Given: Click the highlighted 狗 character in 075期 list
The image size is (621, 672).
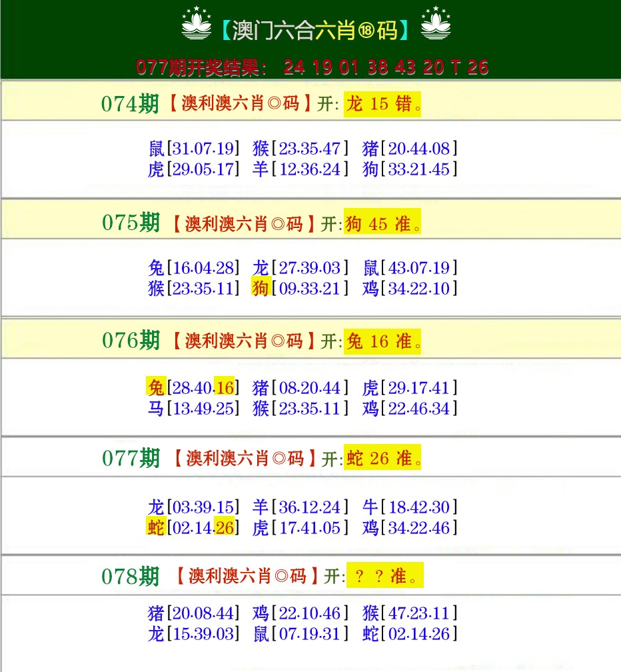Looking at the screenshot, I should point(260,289).
